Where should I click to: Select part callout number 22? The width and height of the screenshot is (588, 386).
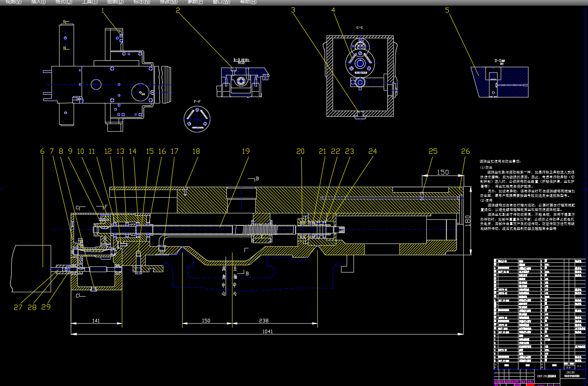click(x=335, y=151)
